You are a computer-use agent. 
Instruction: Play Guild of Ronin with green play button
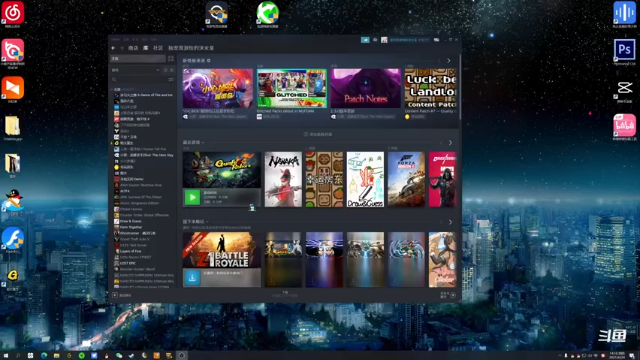[x=192, y=197]
